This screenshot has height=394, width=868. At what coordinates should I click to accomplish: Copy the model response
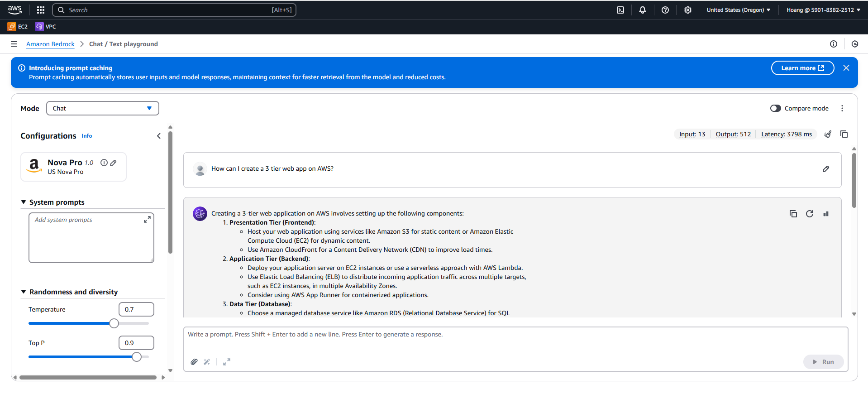point(793,214)
